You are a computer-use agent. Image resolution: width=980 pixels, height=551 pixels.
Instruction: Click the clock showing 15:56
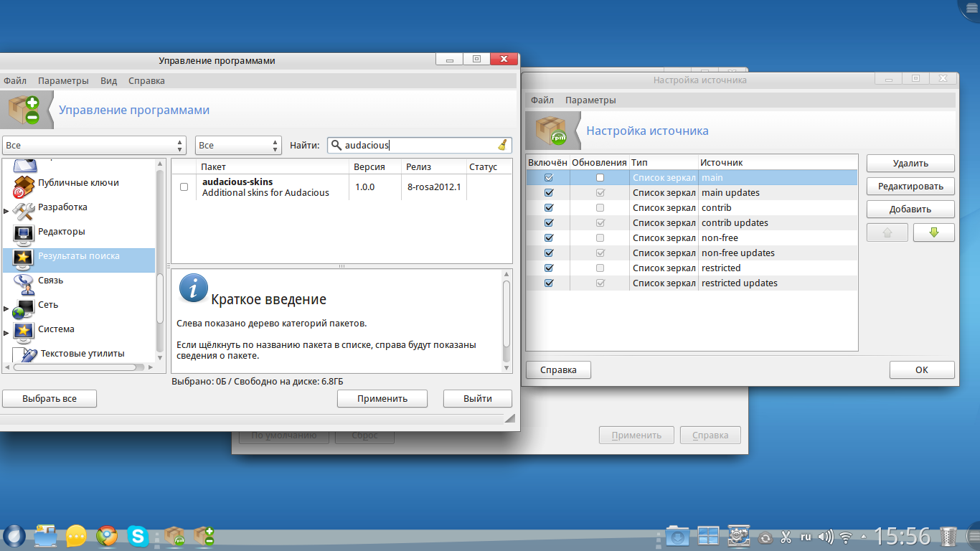pos(902,536)
